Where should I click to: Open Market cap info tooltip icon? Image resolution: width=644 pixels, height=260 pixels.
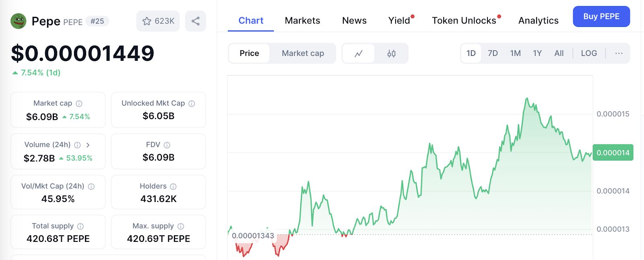tap(79, 103)
